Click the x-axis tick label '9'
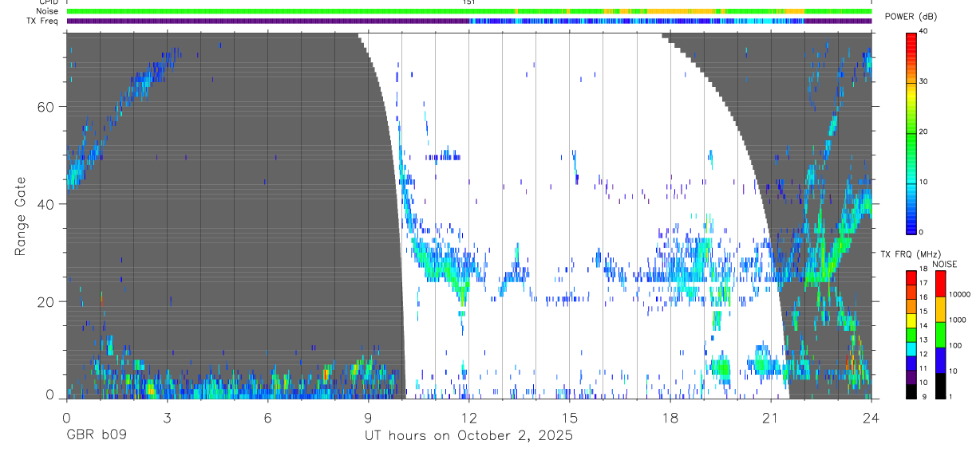The image size is (980, 452). [x=368, y=417]
